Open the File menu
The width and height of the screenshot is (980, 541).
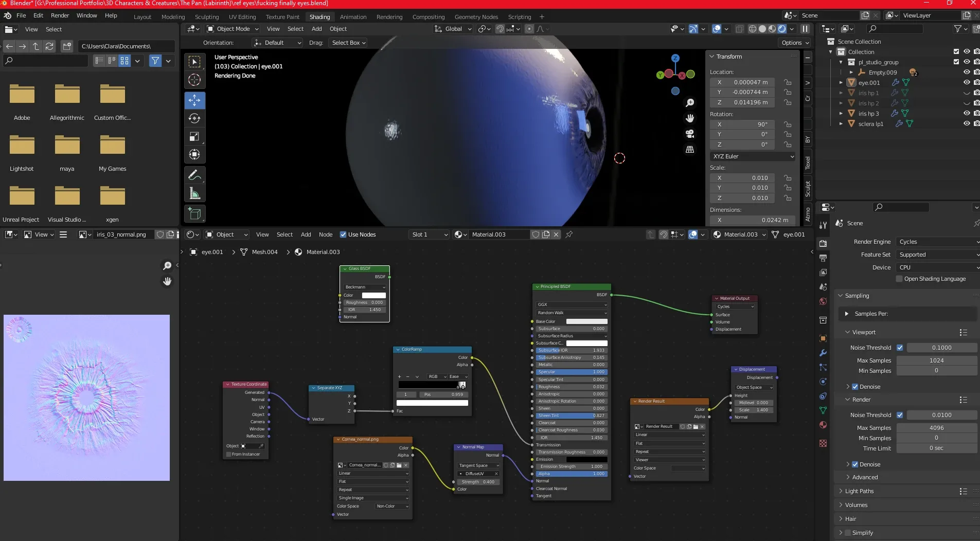click(21, 15)
